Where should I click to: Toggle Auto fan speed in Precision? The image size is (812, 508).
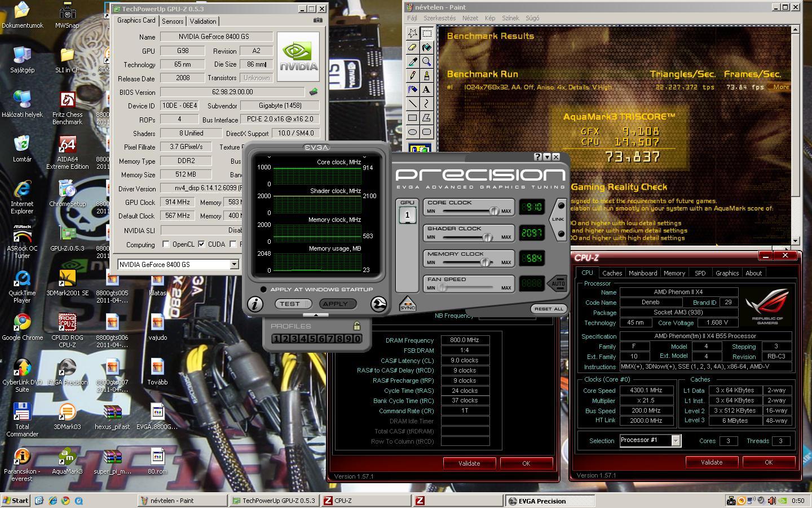pyautogui.click(x=558, y=283)
